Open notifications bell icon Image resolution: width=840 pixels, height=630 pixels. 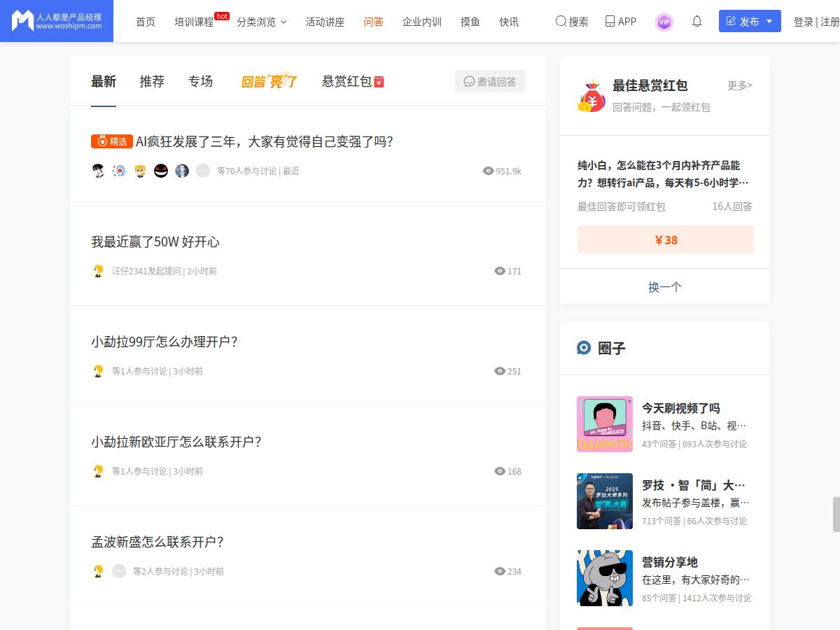point(696,21)
